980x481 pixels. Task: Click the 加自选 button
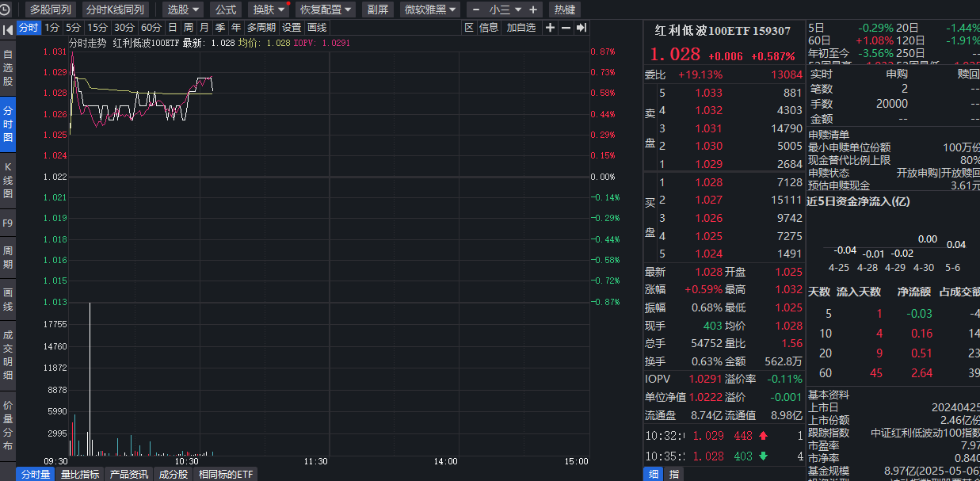pos(521,28)
